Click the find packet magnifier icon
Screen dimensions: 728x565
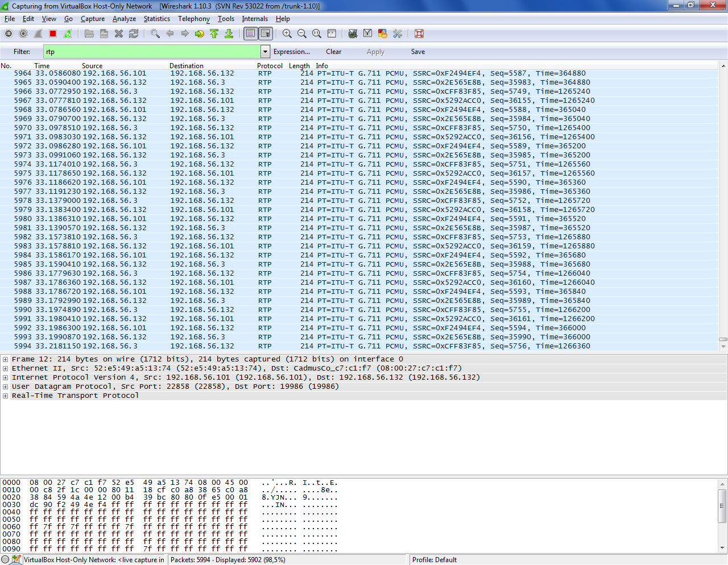(x=155, y=34)
